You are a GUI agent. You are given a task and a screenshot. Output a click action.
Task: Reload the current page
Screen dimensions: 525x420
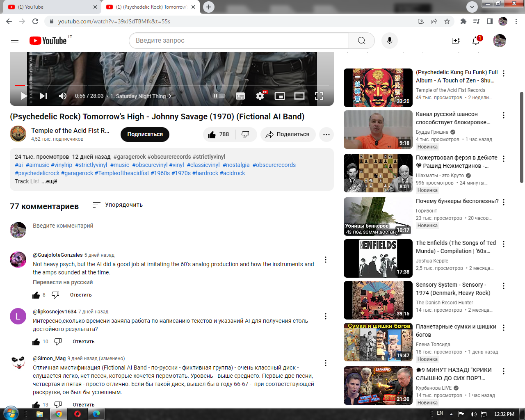pos(35,21)
